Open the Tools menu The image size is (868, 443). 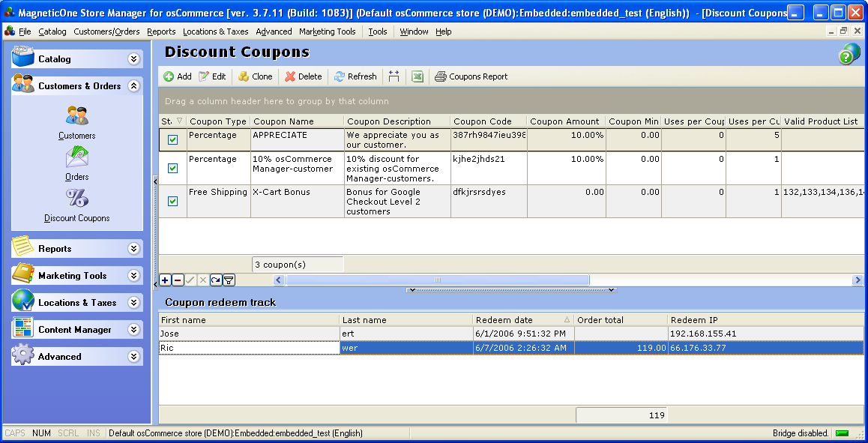378,31
